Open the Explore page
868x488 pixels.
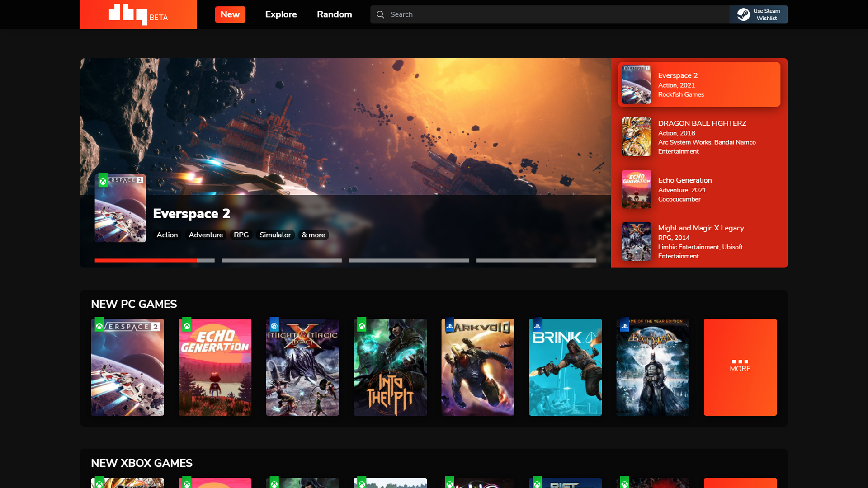click(281, 14)
